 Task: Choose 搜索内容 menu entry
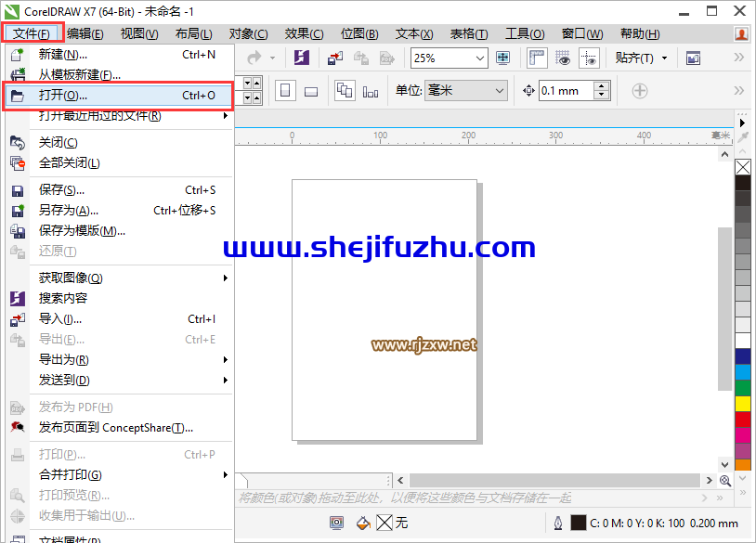pos(120,298)
